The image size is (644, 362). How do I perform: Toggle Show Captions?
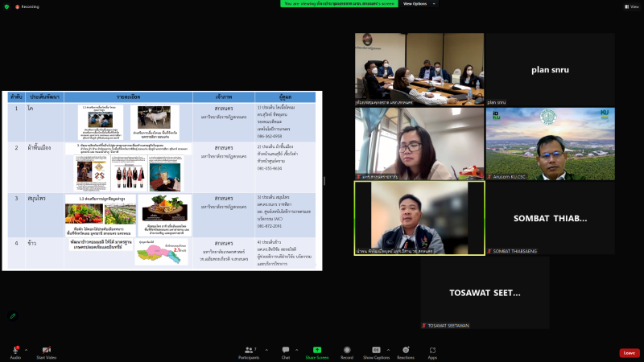tap(375, 351)
